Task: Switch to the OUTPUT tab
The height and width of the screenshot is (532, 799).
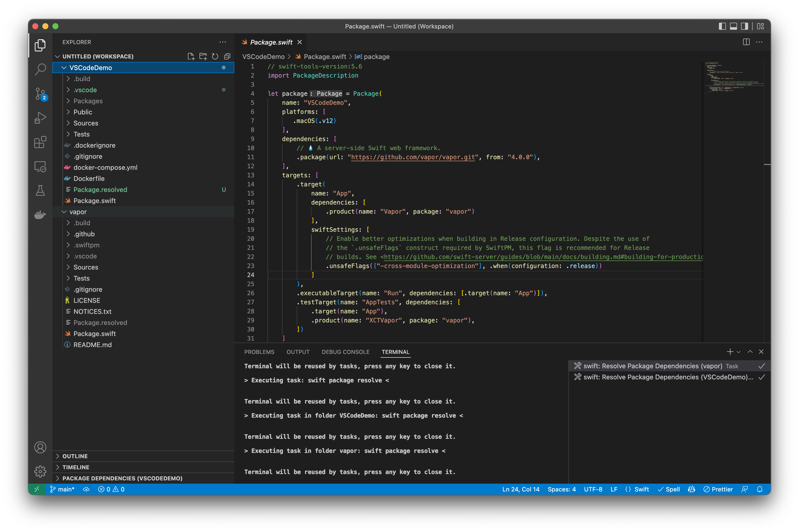Action: [x=298, y=352]
